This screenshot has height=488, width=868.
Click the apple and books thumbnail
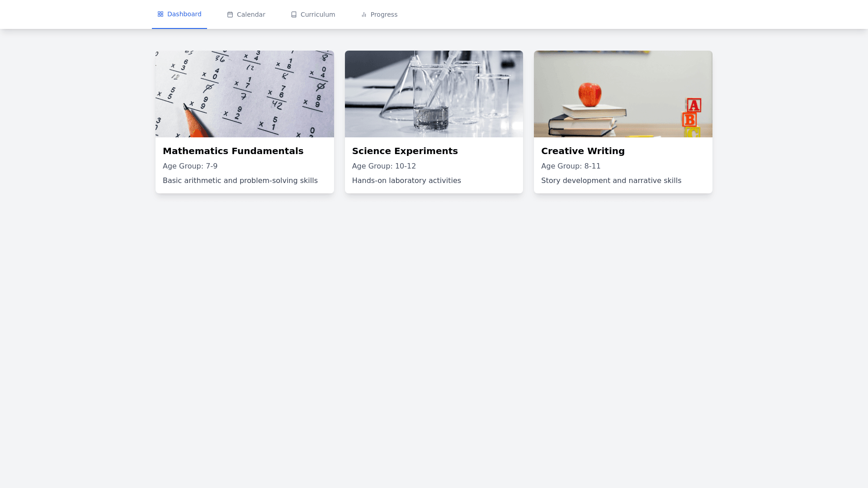[x=623, y=94]
